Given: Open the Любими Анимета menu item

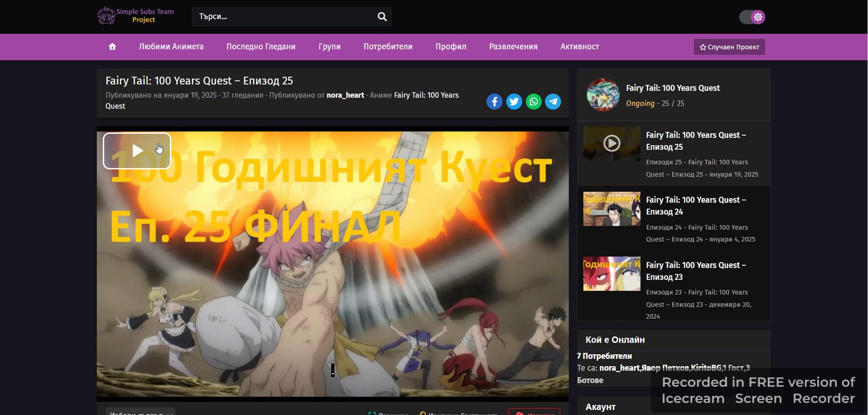Looking at the screenshot, I should click(171, 47).
